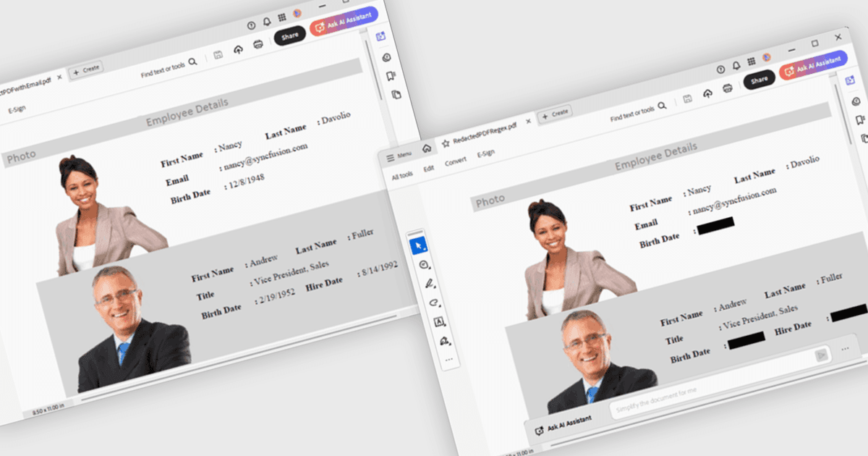Open bookmarks panel in the right window sidebar
This screenshot has height=456, width=868.
pyautogui.click(x=859, y=120)
